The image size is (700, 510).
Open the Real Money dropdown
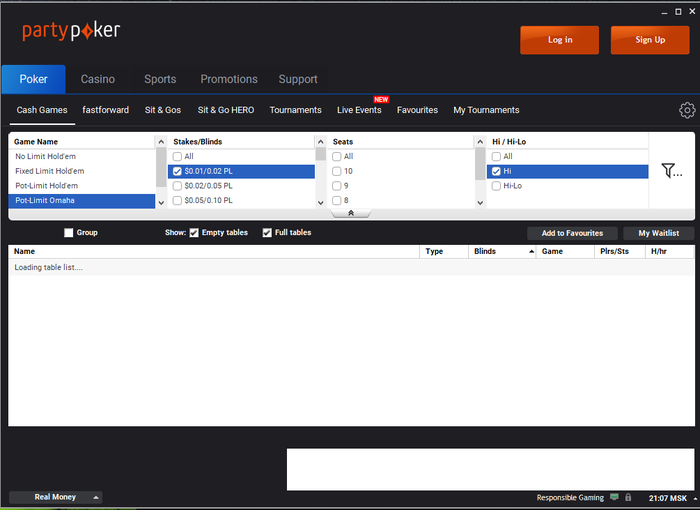click(55, 497)
